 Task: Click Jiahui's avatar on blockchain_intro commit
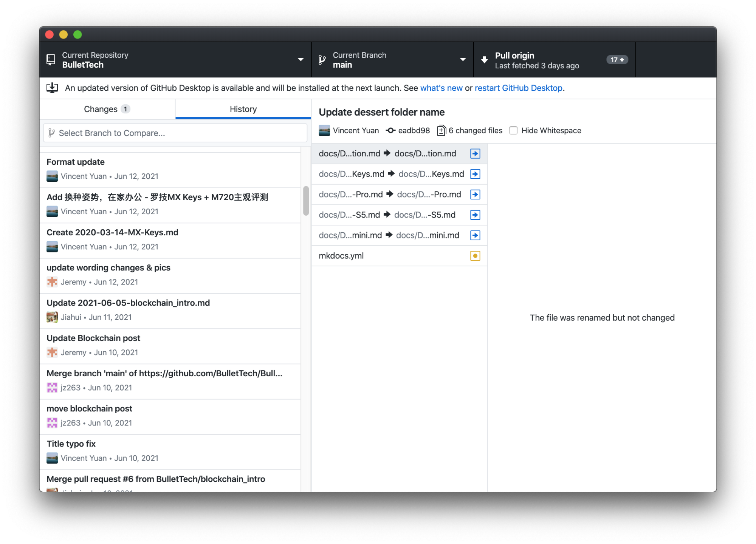[52, 317]
